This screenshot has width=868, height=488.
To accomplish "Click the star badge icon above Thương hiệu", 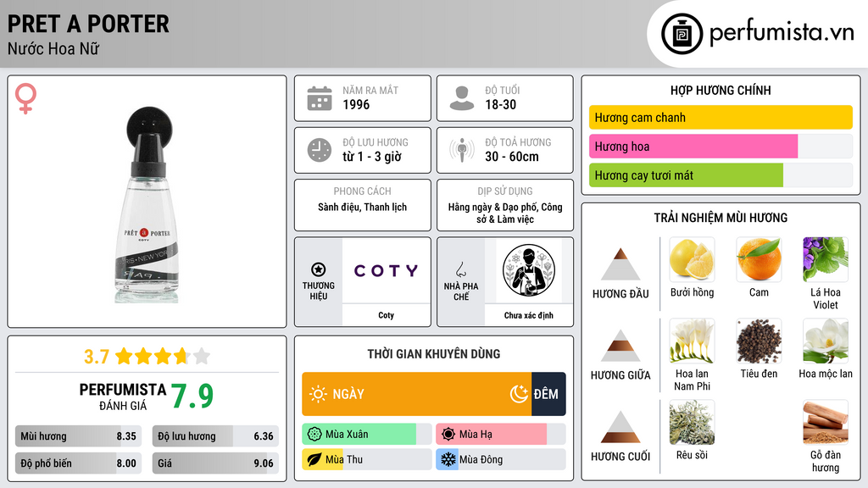I will click(x=319, y=269).
